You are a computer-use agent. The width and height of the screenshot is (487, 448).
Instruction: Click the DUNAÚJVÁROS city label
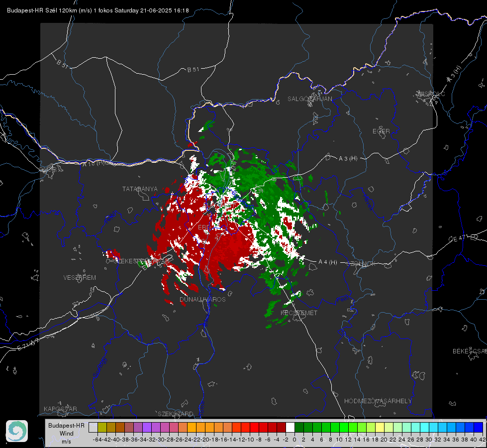pyautogui.click(x=202, y=299)
